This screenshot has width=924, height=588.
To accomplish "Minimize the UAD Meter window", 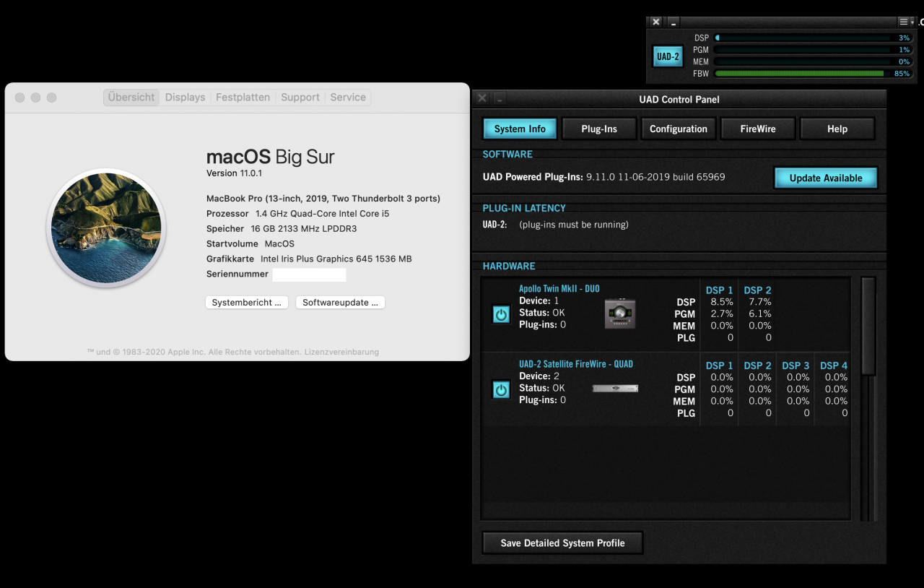I will click(673, 22).
